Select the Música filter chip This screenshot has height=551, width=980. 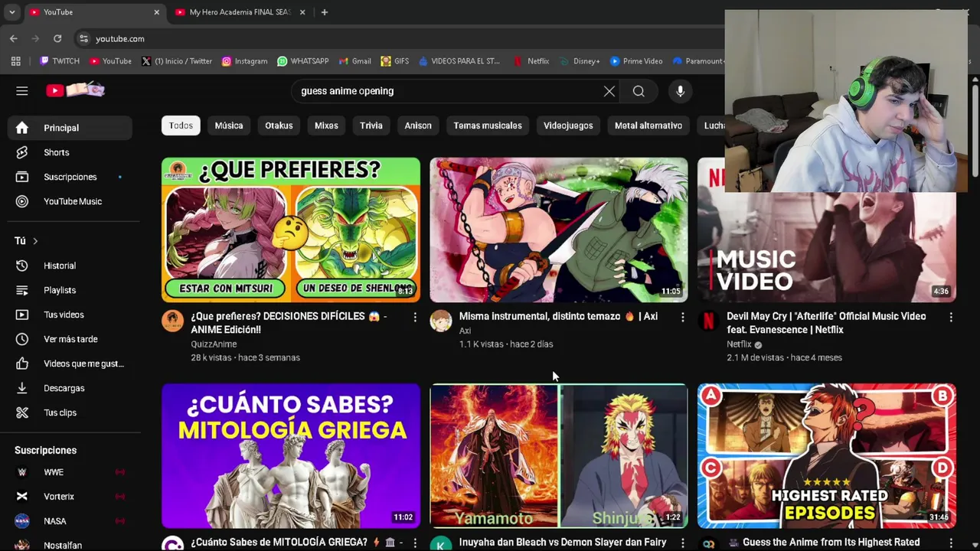[229, 126]
